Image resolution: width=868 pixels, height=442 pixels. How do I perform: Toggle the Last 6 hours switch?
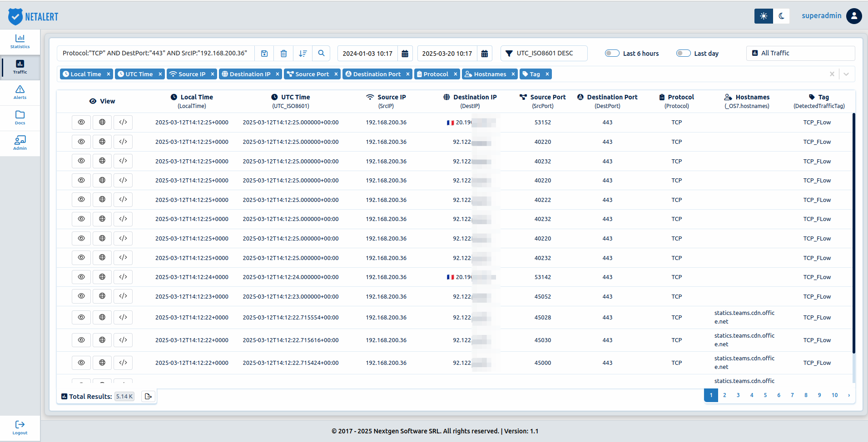(x=612, y=53)
